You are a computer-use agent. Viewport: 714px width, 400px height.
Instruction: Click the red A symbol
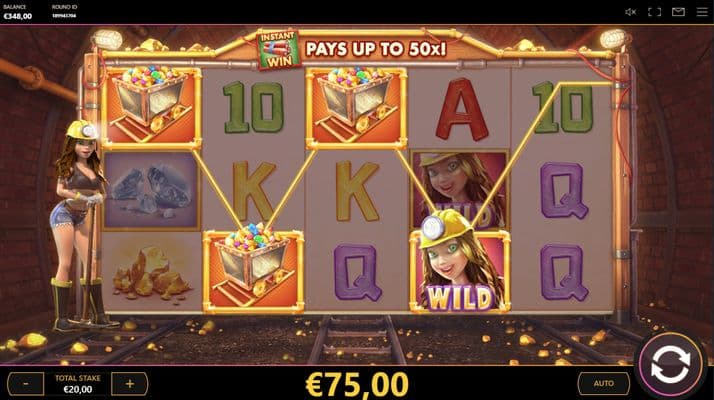tap(461, 109)
